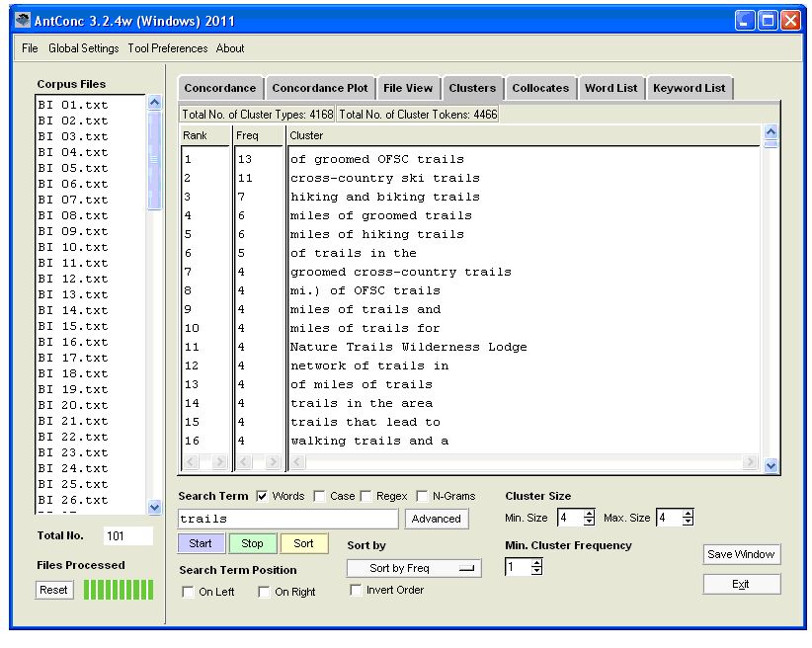Switch to the Keyword List tab
The height and width of the screenshot is (648, 812).
pos(690,88)
